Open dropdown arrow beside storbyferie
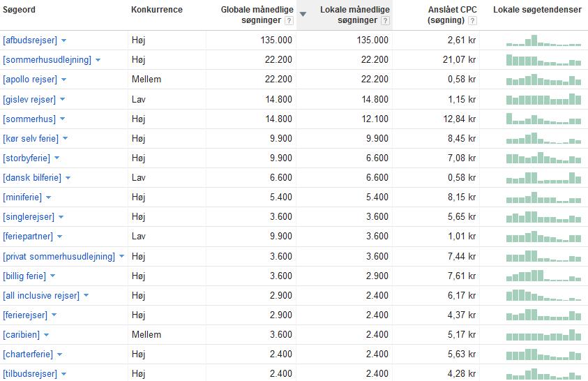The image size is (588, 381). pyautogui.click(x=57, y=158)
